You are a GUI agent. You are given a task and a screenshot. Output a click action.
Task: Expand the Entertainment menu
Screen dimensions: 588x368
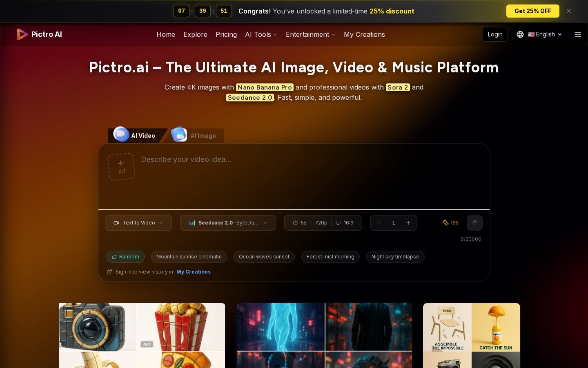click(310, 34)
